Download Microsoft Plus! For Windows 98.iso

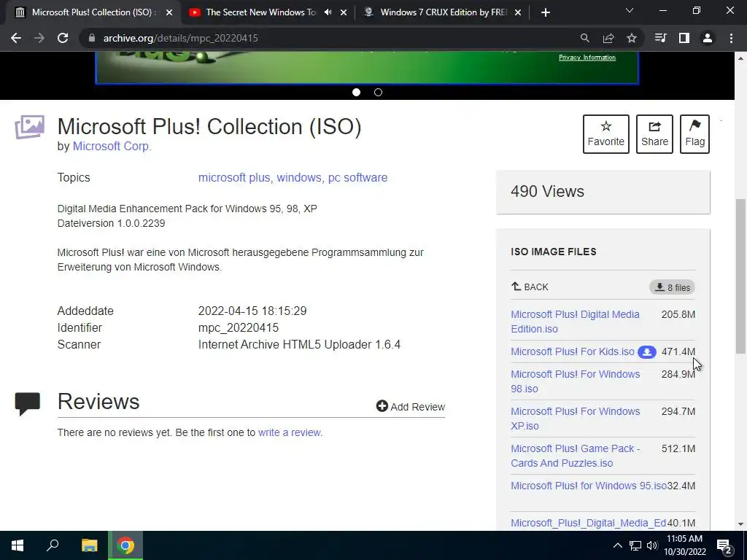(576, 381)
